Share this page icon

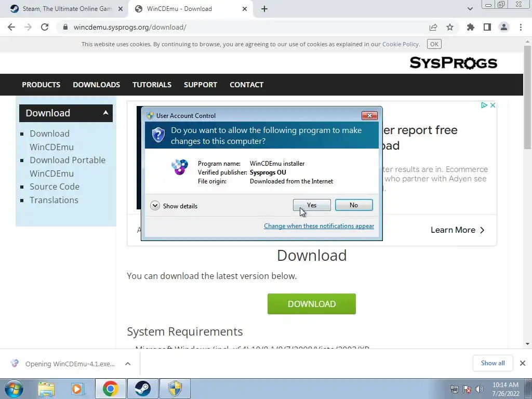(x=433, y=27)
